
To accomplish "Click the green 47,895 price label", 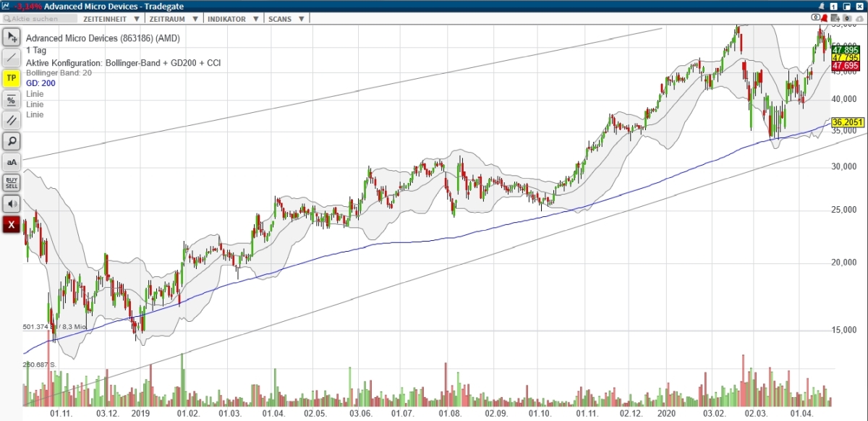I will (x=845, y=49).
